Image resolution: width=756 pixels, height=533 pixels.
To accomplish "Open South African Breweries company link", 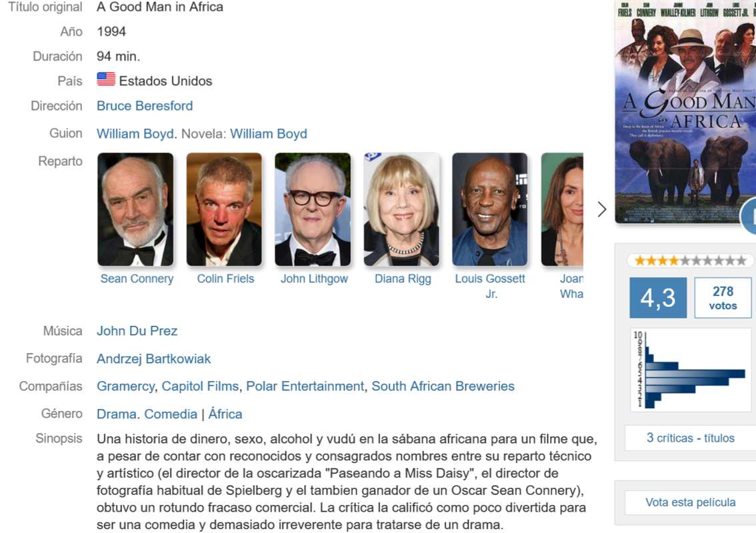I will (443, 386).
